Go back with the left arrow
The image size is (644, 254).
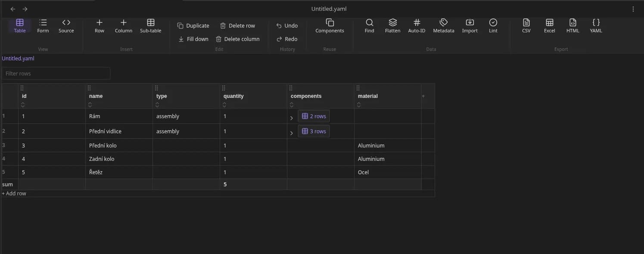click(x=13, y=9)
